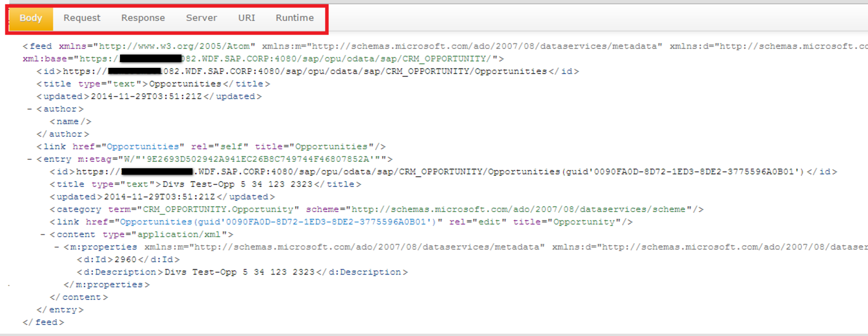Image resolution: width=868 pixels, height=336 pixels.
Task: Collapse the entry XML node
Action: (29, 159)
